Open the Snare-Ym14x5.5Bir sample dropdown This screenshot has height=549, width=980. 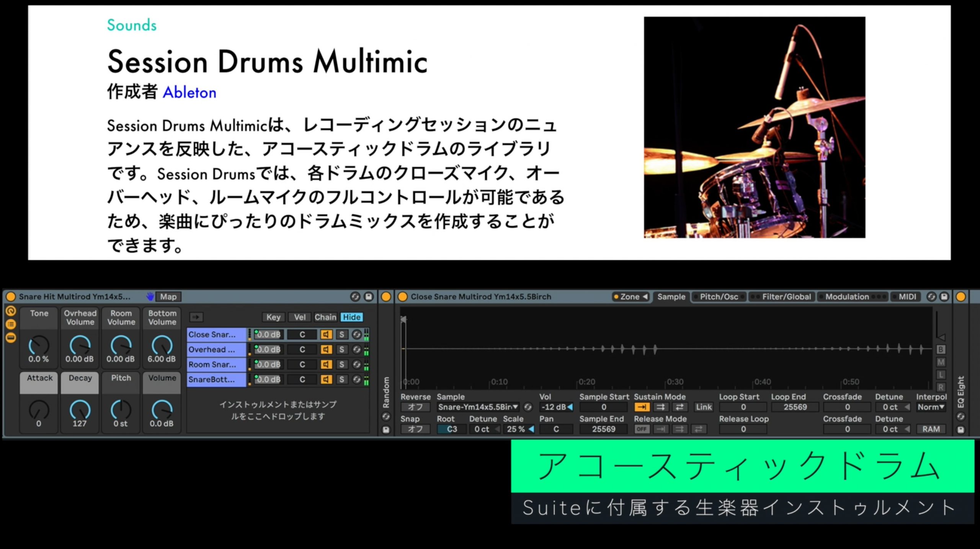pyautogui.click(x=478, y=407)
